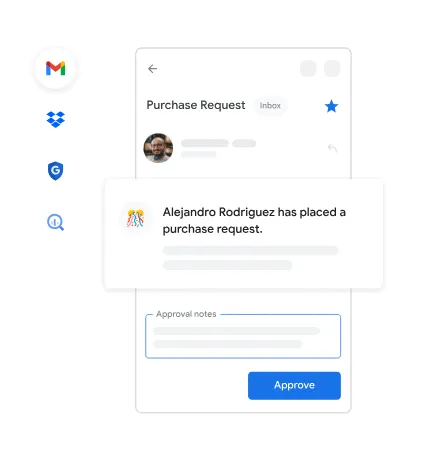Click the short grey line below notification text
This screenshot has height=457, width=433.
click(x=227, y=265)
